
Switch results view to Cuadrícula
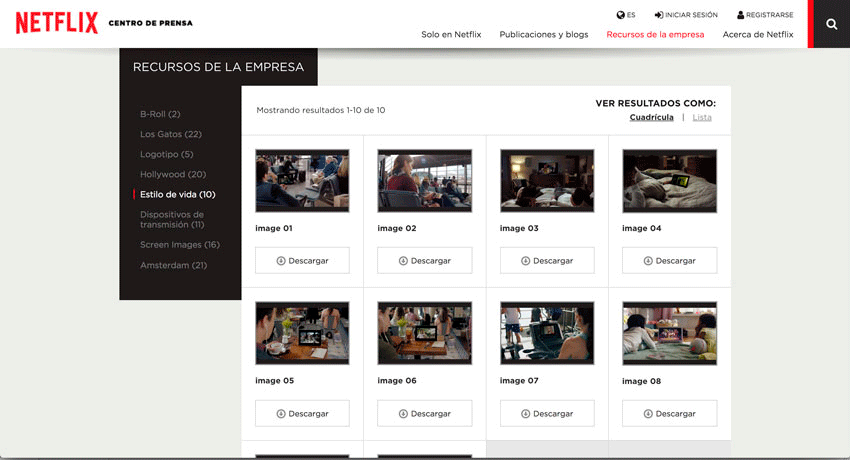click(x=651, y=117)
